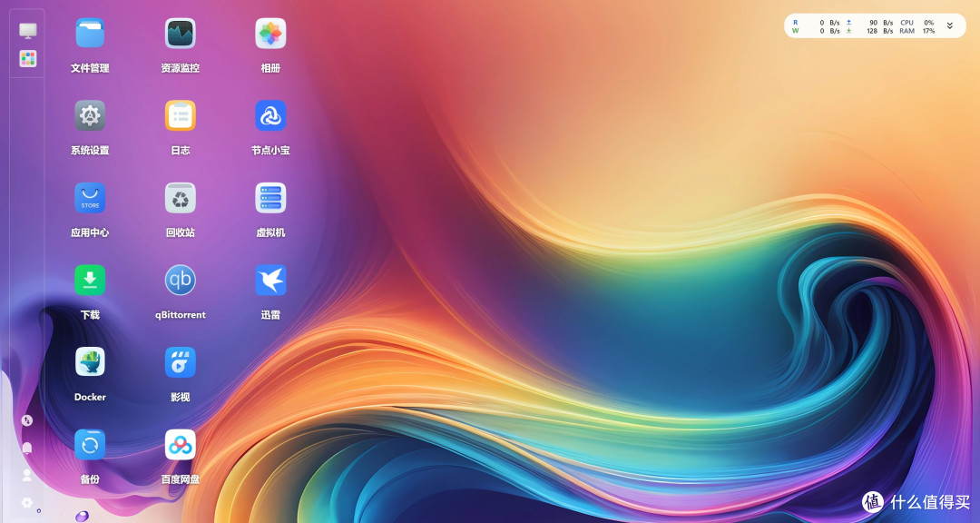Click the settings gear at sidebar bottom
The image size is (980, 523).
click(x=27, y=502)
